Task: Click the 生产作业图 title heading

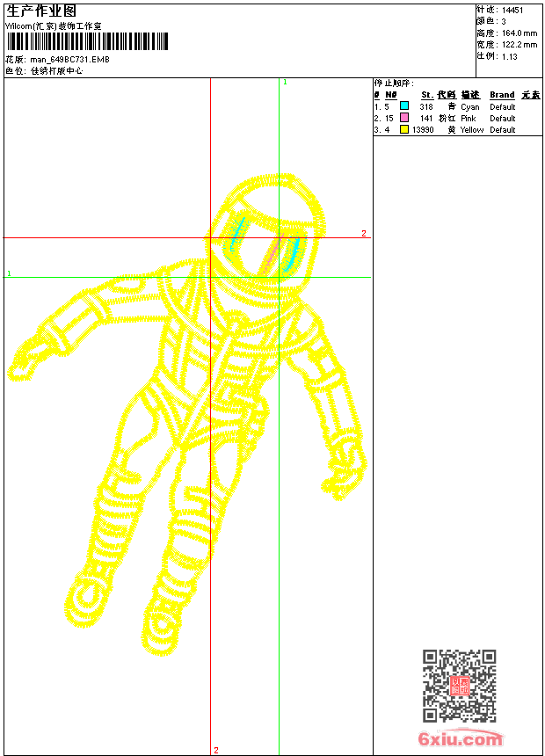Action: click(41, 11)
